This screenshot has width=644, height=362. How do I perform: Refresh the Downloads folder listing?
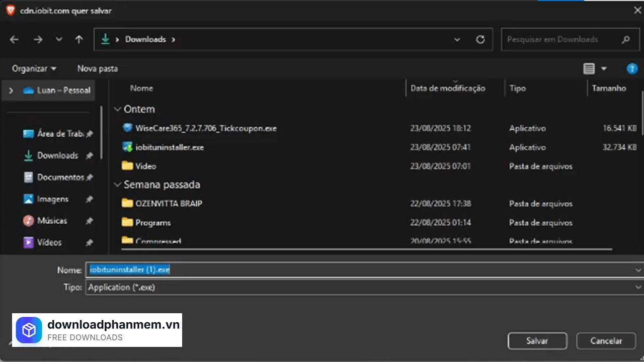coord(480,39)
